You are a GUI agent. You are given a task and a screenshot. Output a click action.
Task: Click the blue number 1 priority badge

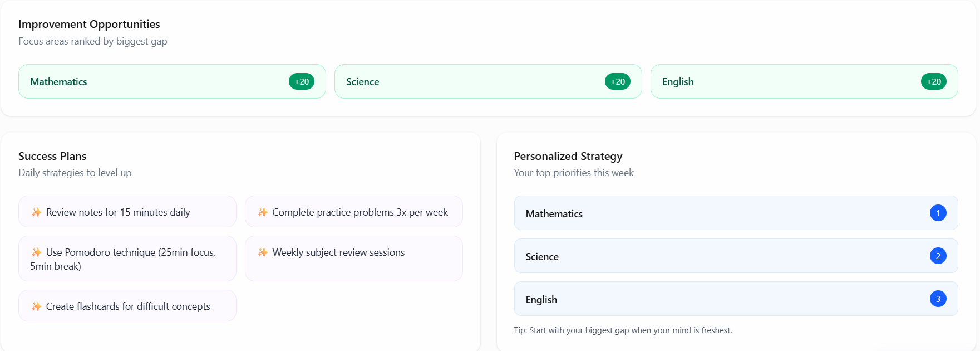pos(938,213)
